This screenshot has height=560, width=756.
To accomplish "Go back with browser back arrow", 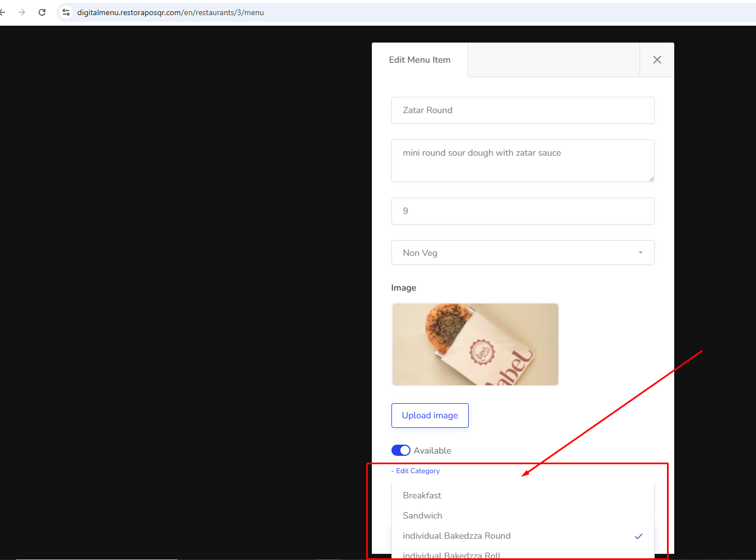I will click(2, 12).
